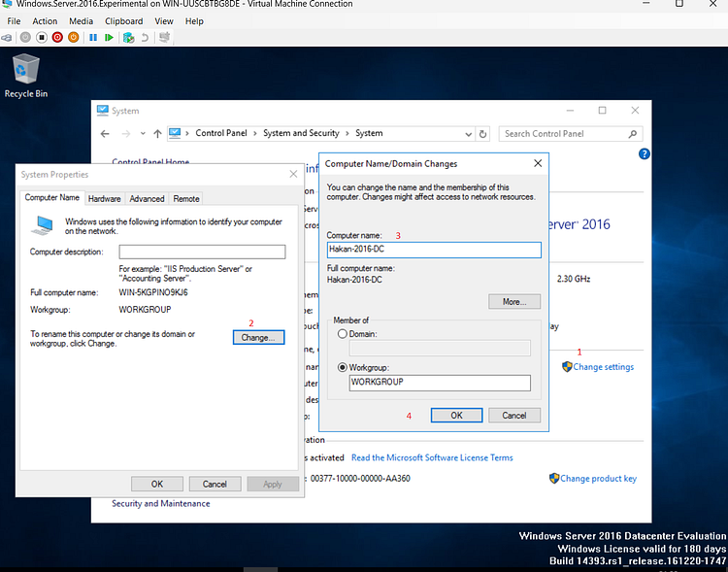This screenshot has height=572, width=728.
Task: Click the Control Panel Home link
Action: 150,162
